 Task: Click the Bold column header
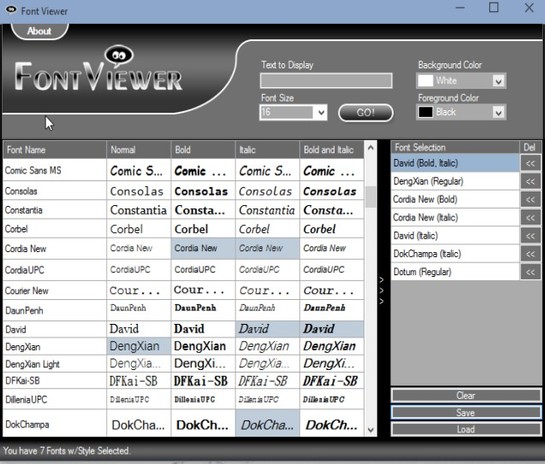(203, 150)
